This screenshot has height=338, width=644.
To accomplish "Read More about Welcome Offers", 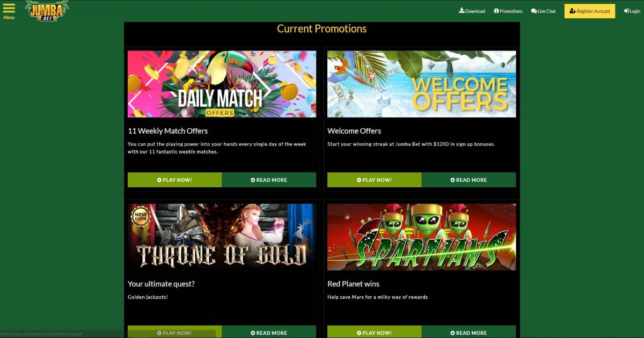I will [x=469, y=180].
